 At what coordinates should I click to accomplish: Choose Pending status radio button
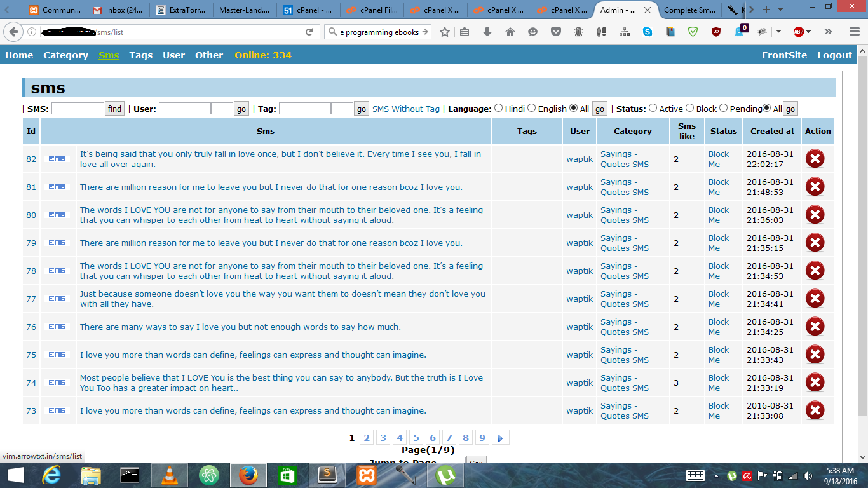coord(723,109)
